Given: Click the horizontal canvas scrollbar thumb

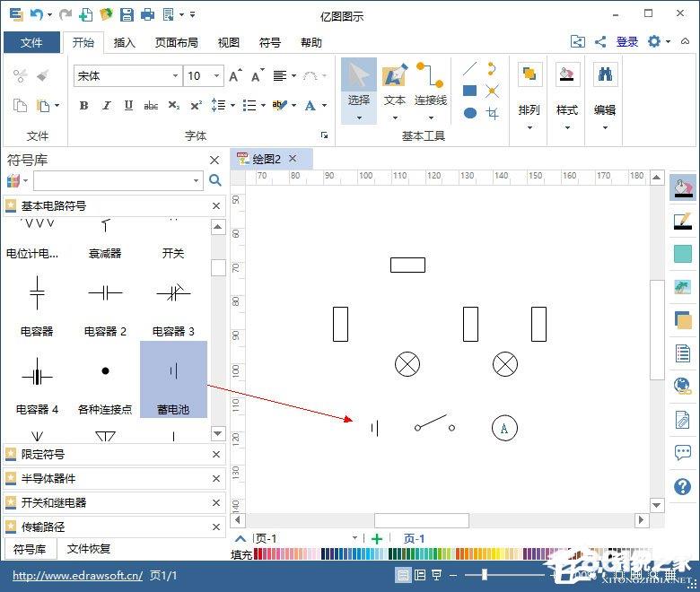Looking at the screenshot, I should click(x=422, y=520).
